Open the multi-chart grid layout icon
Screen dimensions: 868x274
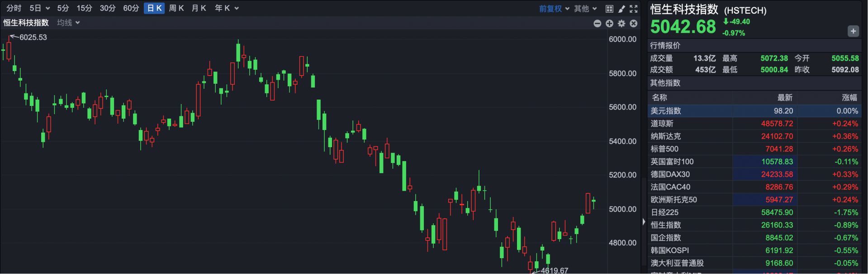click(x=609, y=9)
